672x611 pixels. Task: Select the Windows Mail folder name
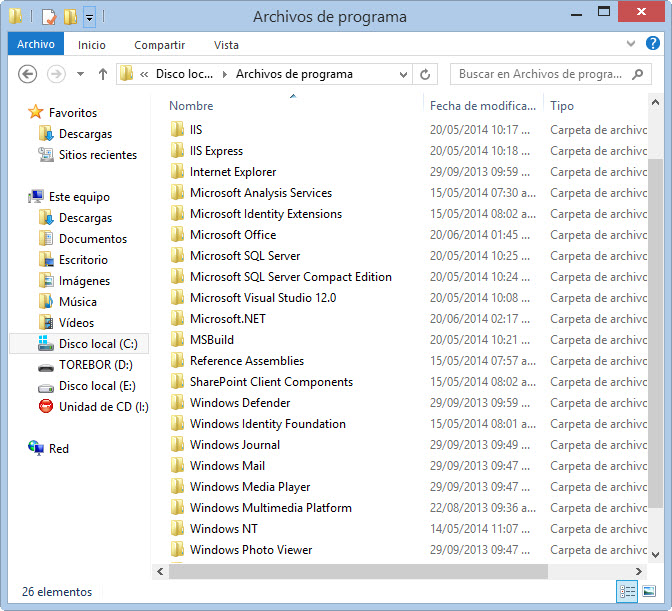(x=228, y=466)
